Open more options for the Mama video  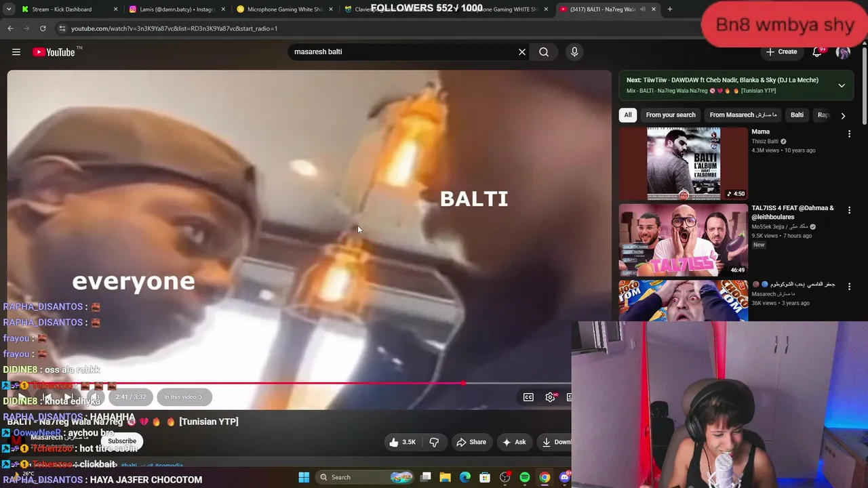pyautogui.click(x=849, y=134)
